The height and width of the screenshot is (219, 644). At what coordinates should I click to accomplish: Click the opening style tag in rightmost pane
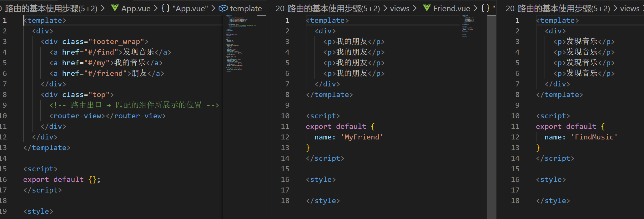click(x=551, y=179)
